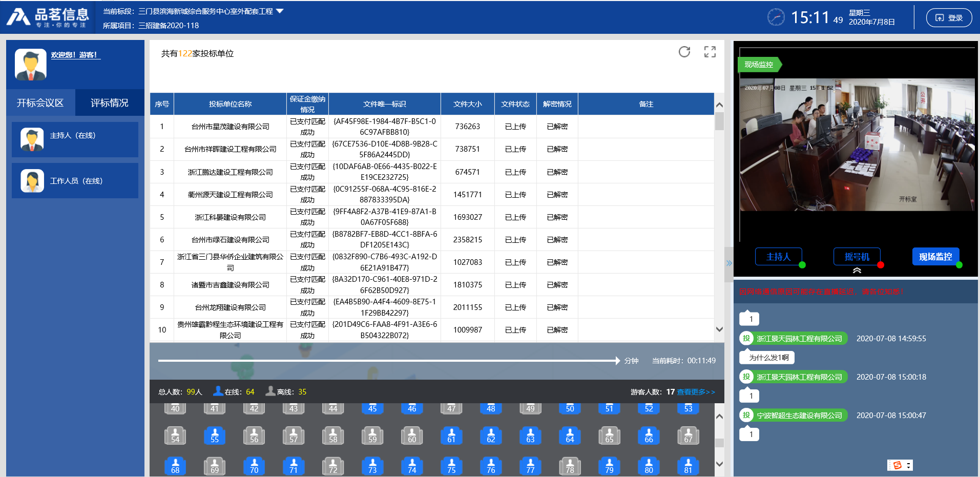Select attendee seat icon 75
This screenshot has width=980, height=477.
coord(451,466)
